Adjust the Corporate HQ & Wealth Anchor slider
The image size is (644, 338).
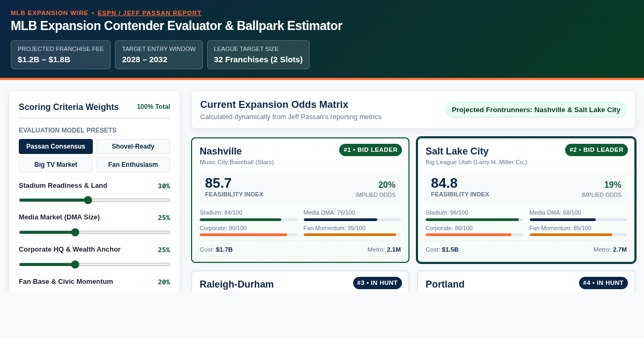94,264
